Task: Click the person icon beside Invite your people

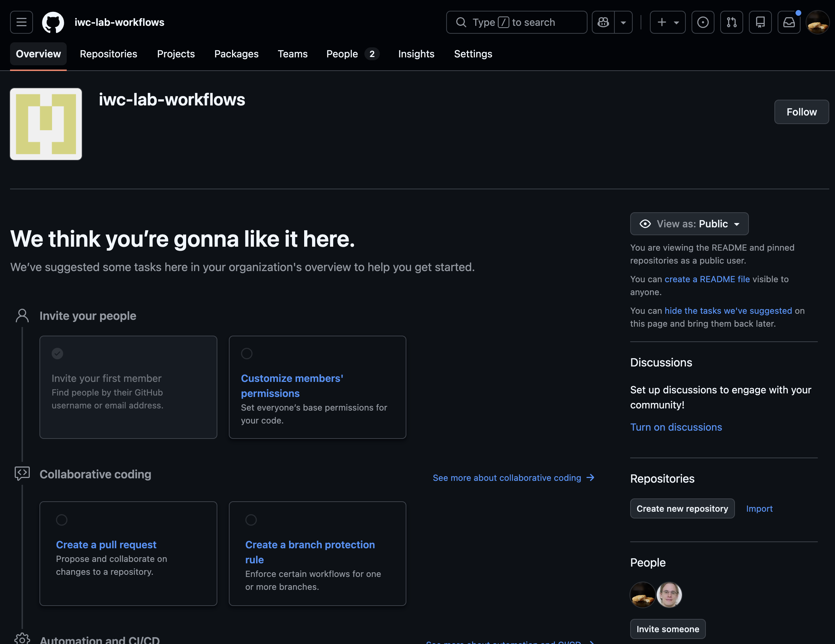Action: (x=22, y=316)
